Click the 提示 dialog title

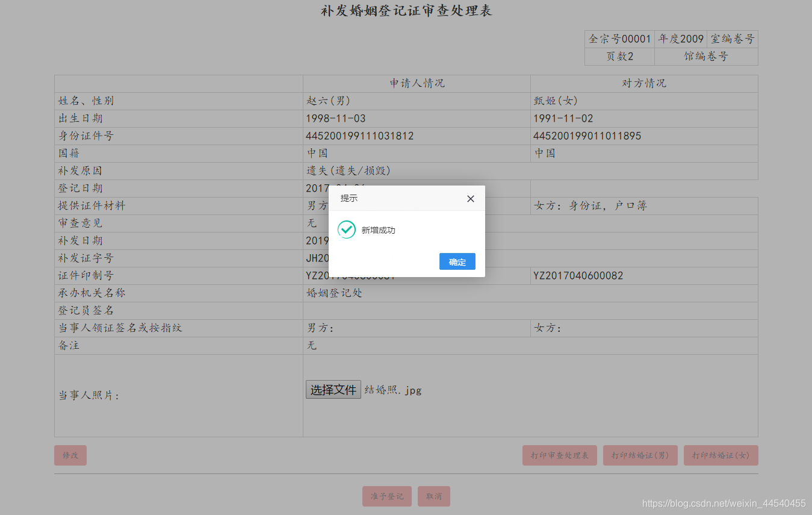(x=349, y=198)
